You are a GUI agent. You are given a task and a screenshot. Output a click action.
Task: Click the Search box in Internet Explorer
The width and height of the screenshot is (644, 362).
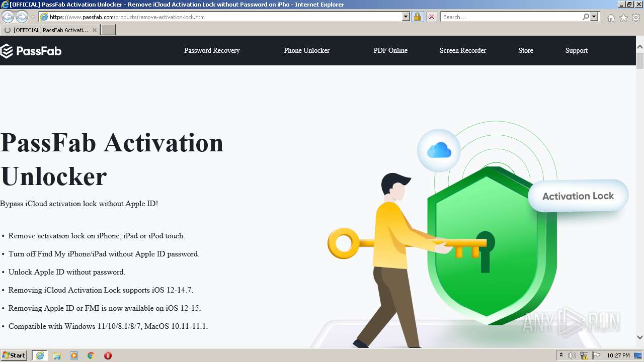[x=511, y=17]
